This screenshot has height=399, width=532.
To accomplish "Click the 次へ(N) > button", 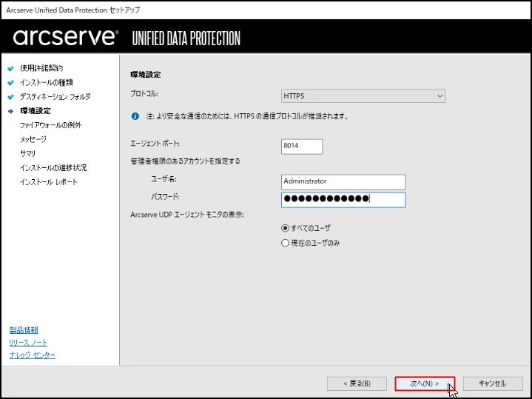I will 425,383.
